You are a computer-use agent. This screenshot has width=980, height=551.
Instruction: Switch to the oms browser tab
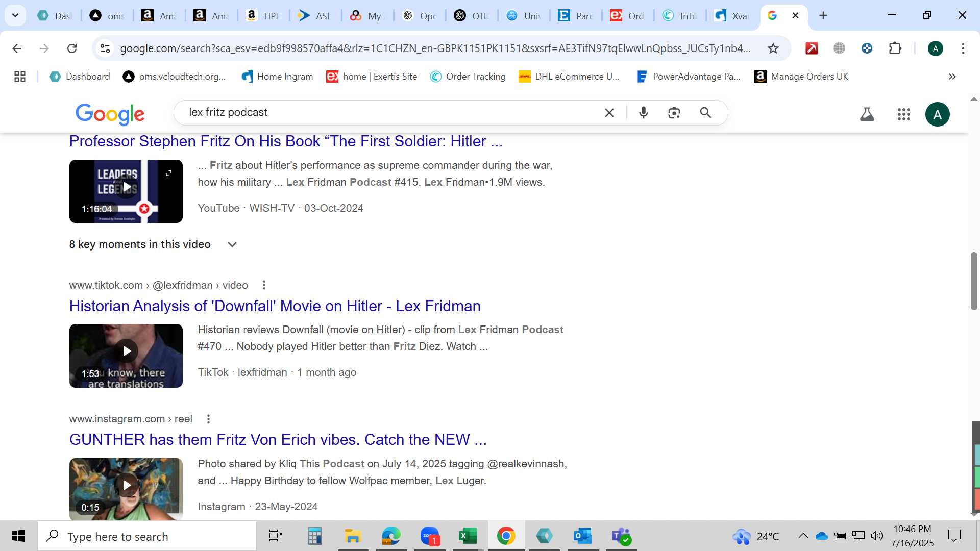(108, 16)
